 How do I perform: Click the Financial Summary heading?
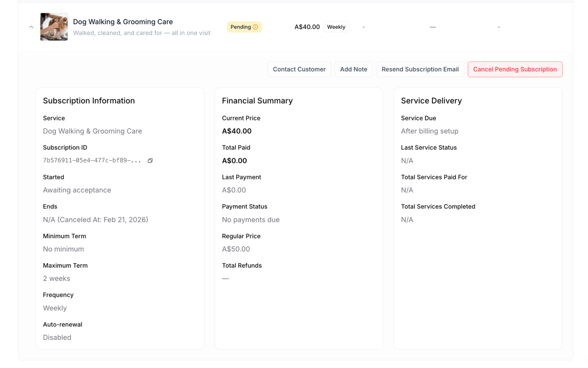point(257,101)
